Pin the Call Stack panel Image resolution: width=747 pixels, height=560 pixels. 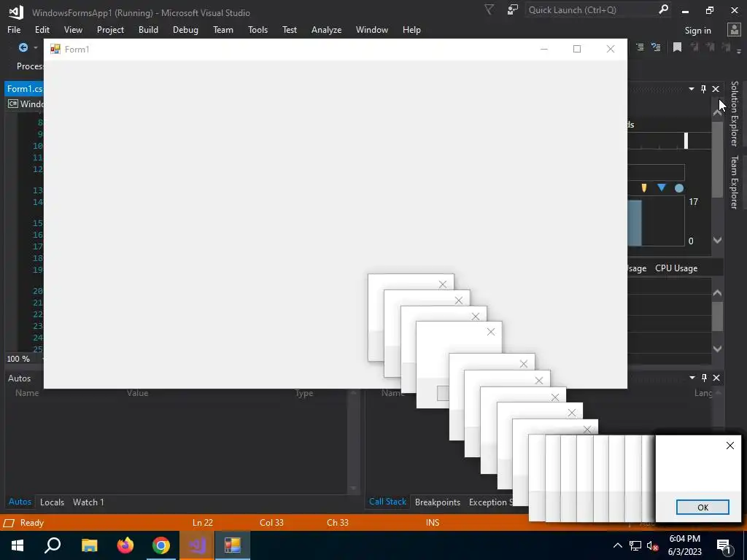(x=704, y=378)
